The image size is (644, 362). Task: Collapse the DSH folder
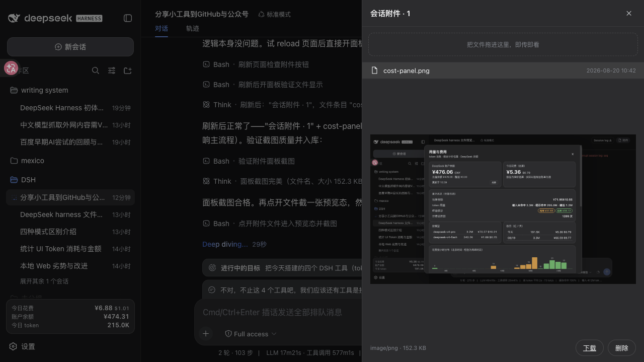point(70,180)
